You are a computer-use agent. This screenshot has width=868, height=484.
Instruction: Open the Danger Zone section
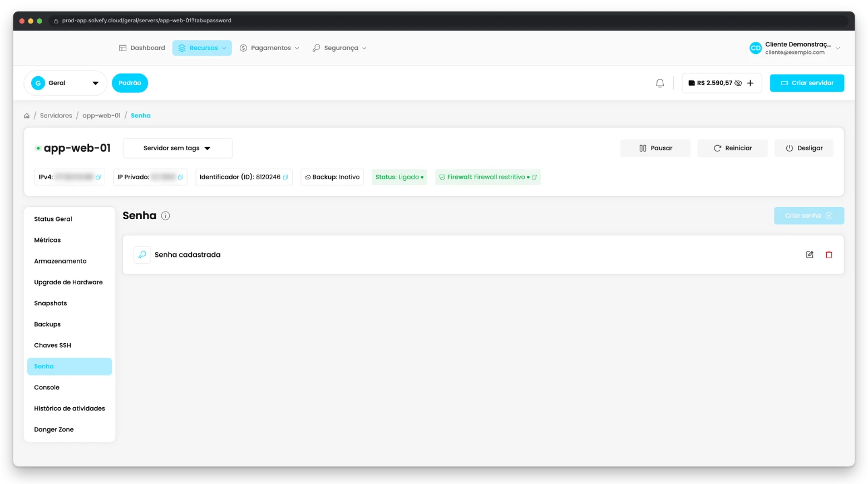click(70, 430)
